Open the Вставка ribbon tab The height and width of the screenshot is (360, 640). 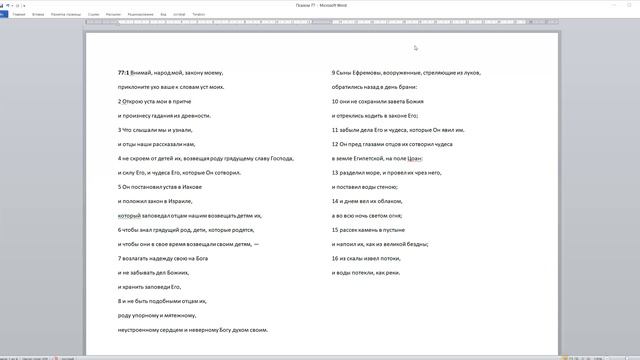click(38, 14)
